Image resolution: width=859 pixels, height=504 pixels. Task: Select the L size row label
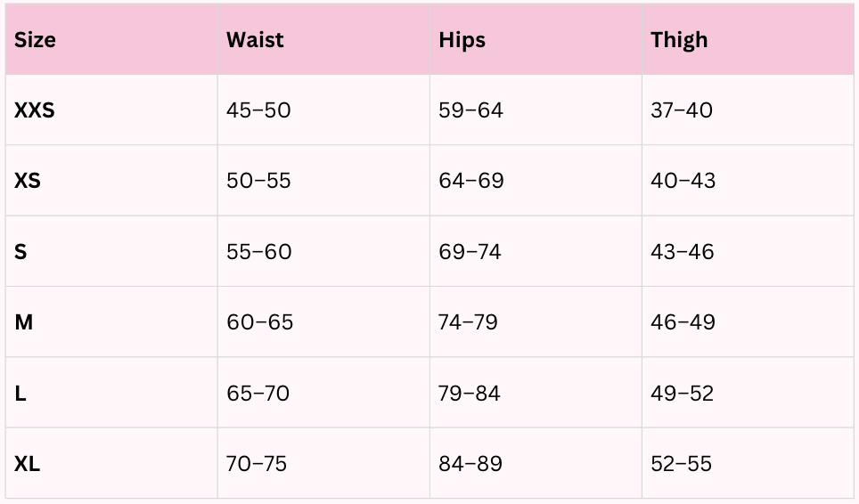[x=20, y=394]
